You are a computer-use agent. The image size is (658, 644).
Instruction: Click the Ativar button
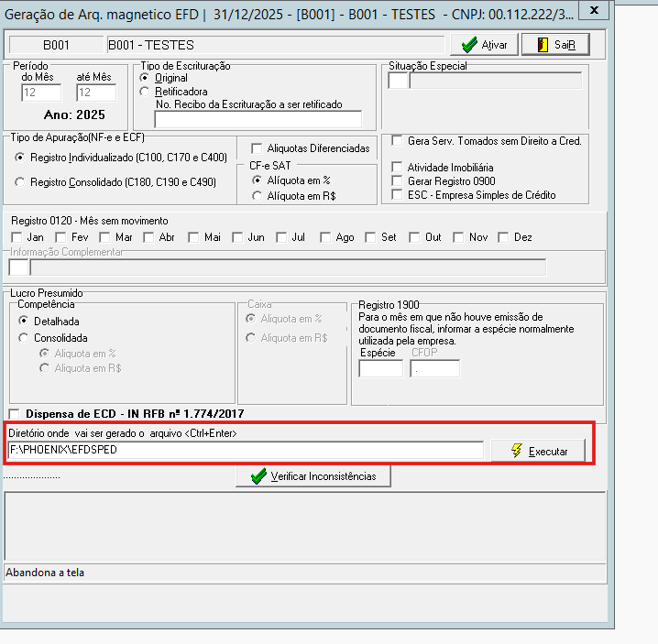(484, 45)
